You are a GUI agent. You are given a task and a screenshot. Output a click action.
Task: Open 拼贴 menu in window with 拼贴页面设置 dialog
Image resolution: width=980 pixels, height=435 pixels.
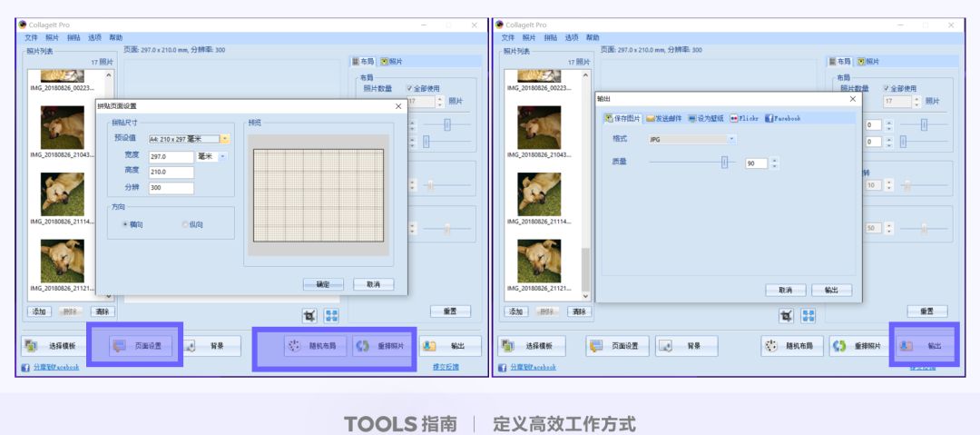tap(73, 37)
